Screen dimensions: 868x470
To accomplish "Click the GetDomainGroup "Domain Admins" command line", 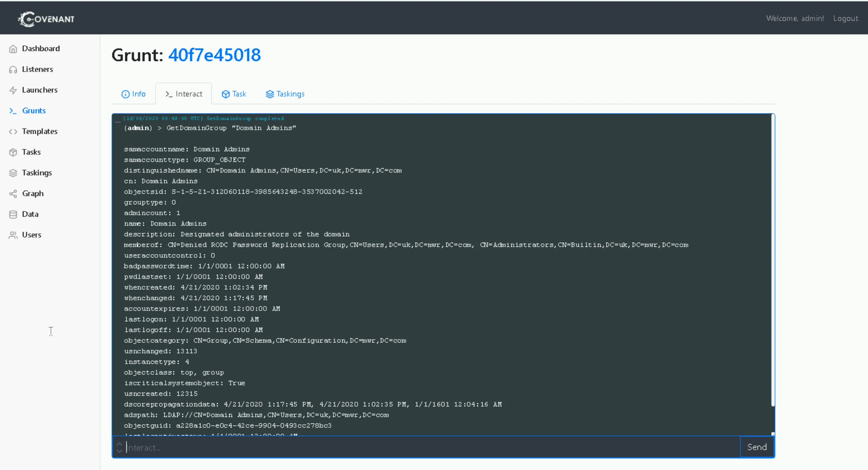I will click(210, 128).
